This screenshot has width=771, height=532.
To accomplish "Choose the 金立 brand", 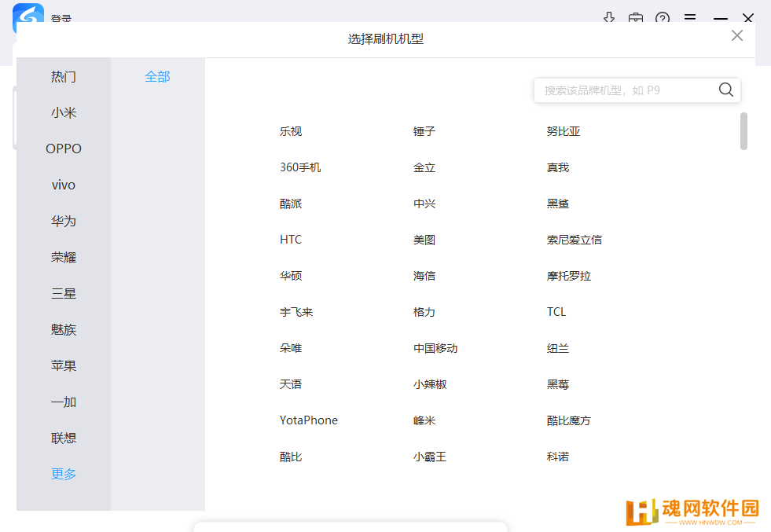I will [424, 167].
